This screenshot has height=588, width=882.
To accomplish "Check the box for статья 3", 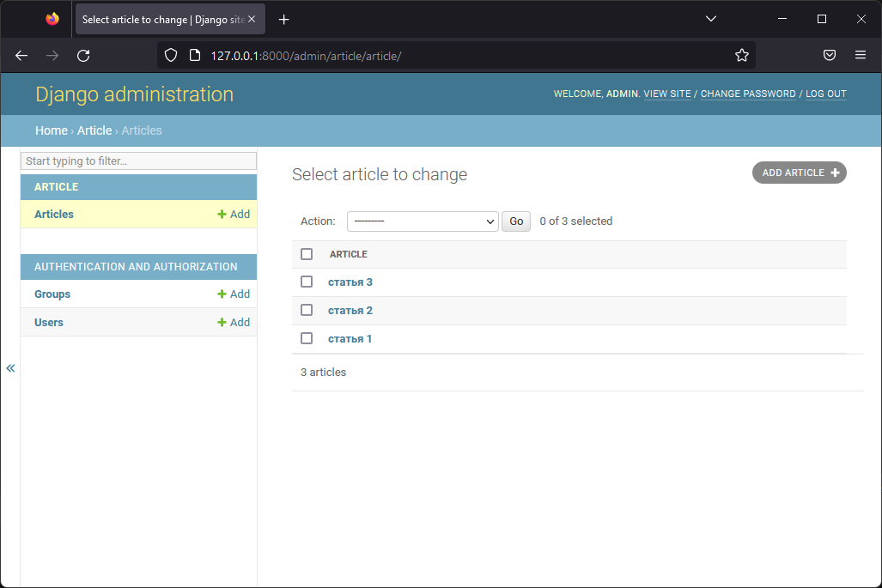I will [x=307, y=282].
